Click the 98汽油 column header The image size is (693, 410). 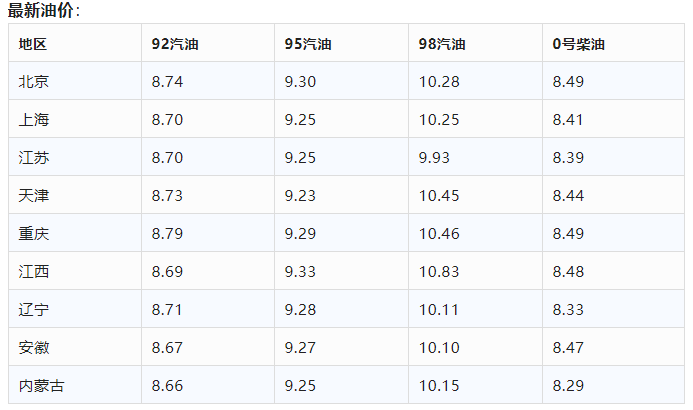pyautogui.click(x=442, y=44)
